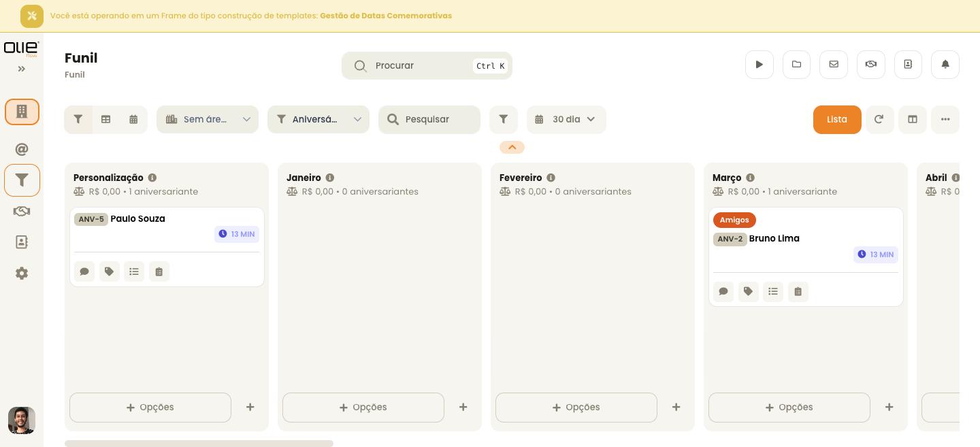Add card with plus in Março column
The width and height of the screenshot is (980, 447).
[x=889, y=407]
